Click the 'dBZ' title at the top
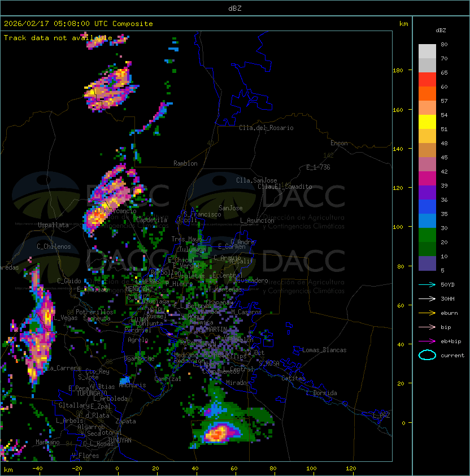This screenshot has height=476, width=470. [x=235, y=8]
